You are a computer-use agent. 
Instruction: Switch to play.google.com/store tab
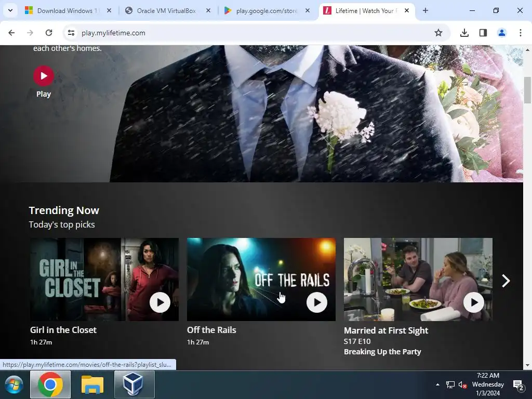coord(267,11)
